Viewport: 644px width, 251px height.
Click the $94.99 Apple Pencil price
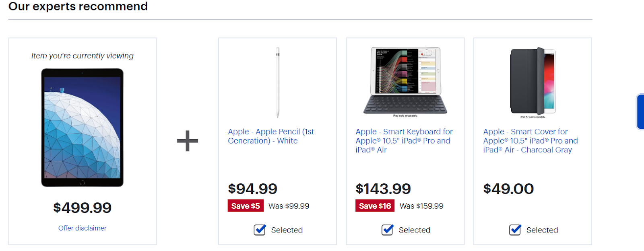pos(252,189)
